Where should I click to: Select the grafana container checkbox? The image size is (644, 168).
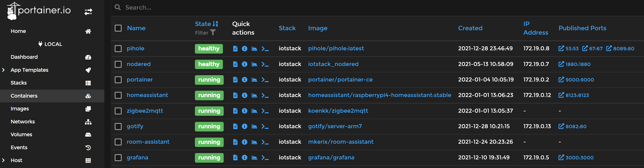118,157
